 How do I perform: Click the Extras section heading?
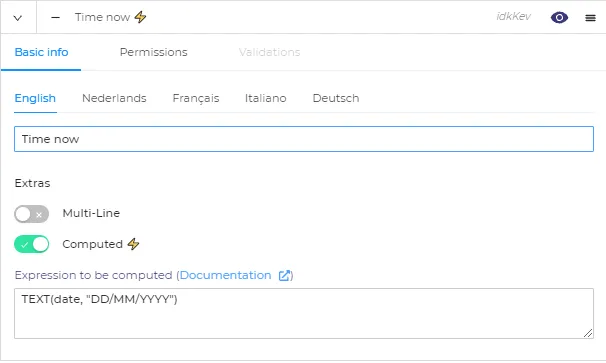tap(32, 183)
